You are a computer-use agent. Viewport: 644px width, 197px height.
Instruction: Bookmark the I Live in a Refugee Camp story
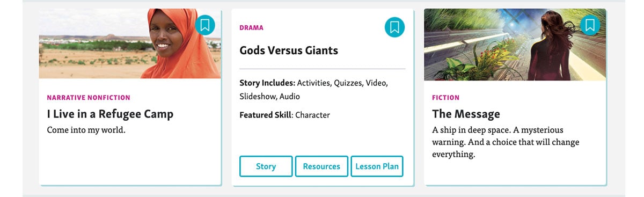[x=204, y=25]
